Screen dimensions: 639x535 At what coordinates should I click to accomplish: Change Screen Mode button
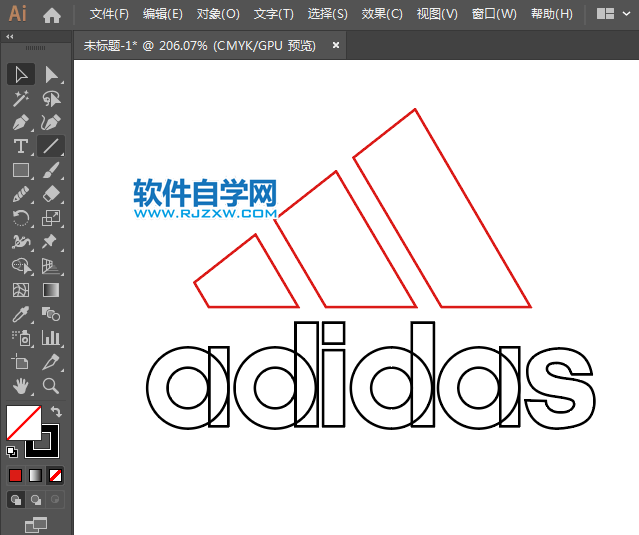tap(36, 525)
